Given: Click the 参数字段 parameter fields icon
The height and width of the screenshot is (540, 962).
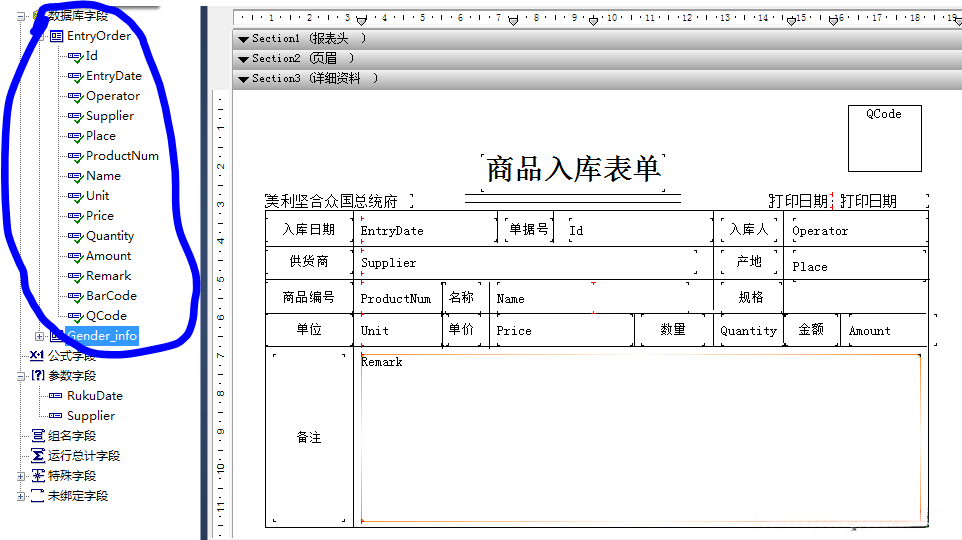Looking at the screenshot, I should tap(37, 376).
